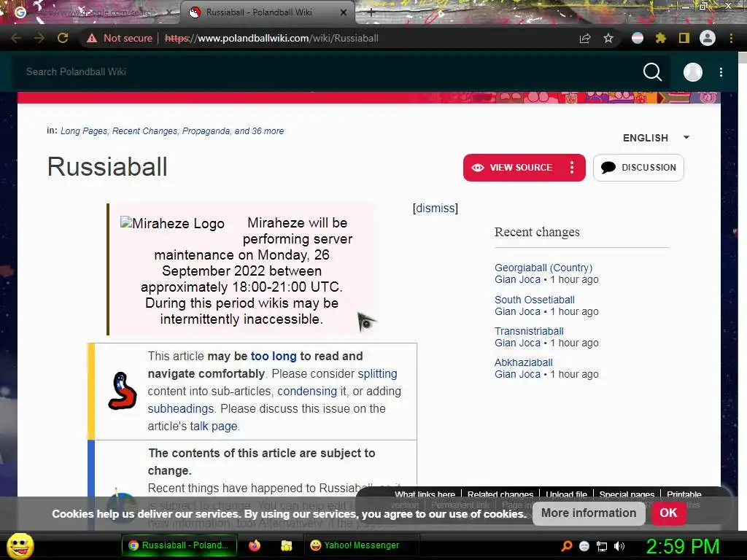This screenshot has width=747, height=560.
Task: Open Transnistriaball recent change
Action: click(x=529, y=331)
